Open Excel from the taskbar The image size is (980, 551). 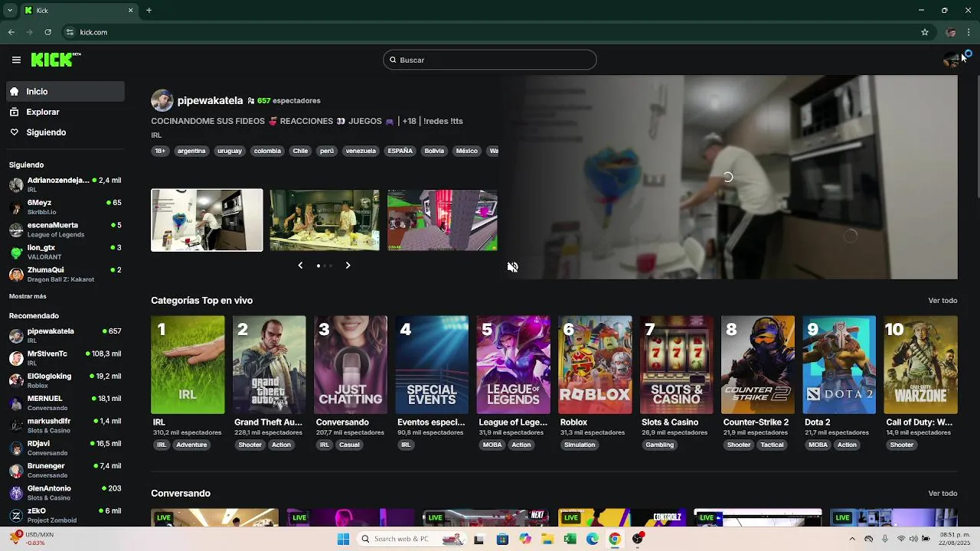click(x=570, y=539)
